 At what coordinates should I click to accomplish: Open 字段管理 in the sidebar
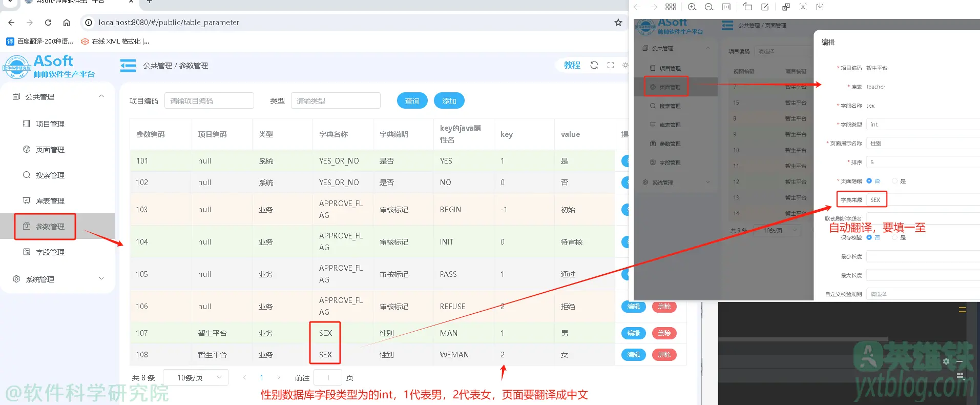pyautogui.click(x=57, y=252)
